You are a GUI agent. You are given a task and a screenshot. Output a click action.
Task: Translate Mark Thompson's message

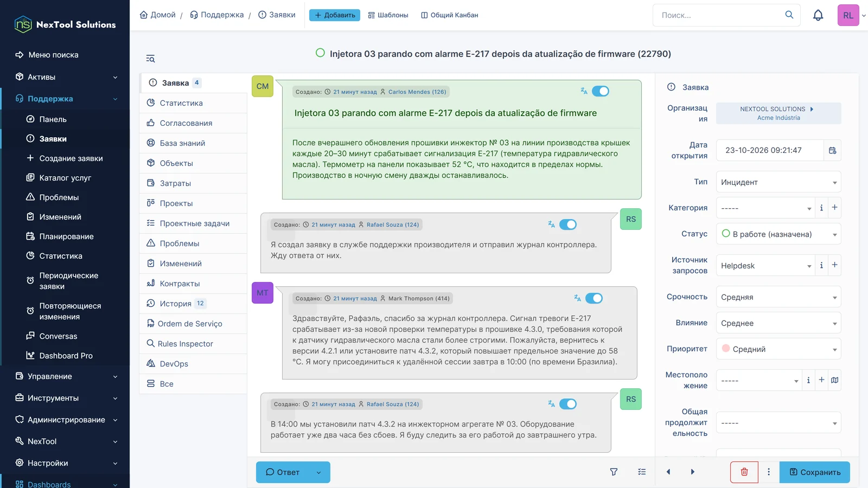(x=577, y=298)
